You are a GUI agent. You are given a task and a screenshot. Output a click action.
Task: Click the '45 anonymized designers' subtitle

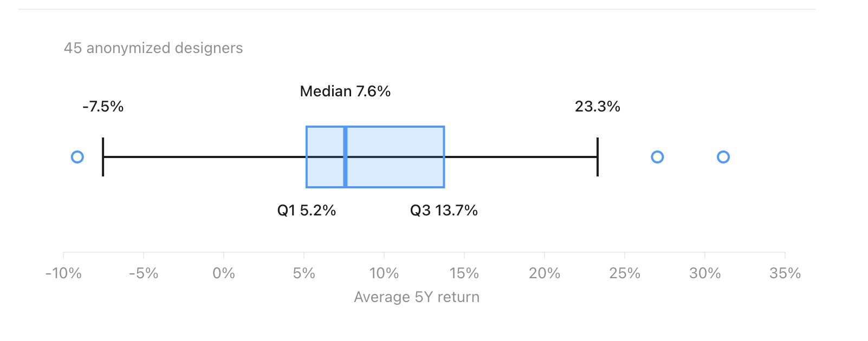153,48
